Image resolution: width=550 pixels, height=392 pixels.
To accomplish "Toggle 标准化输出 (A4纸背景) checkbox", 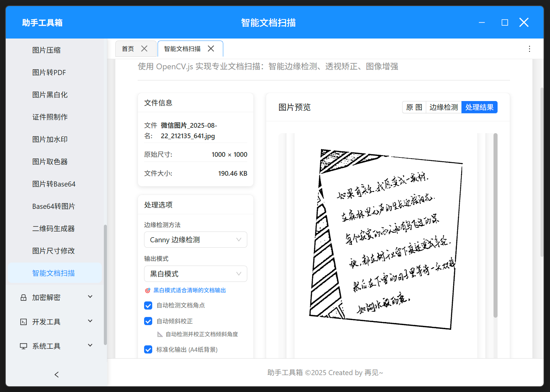I will click(x=148, y=349).
